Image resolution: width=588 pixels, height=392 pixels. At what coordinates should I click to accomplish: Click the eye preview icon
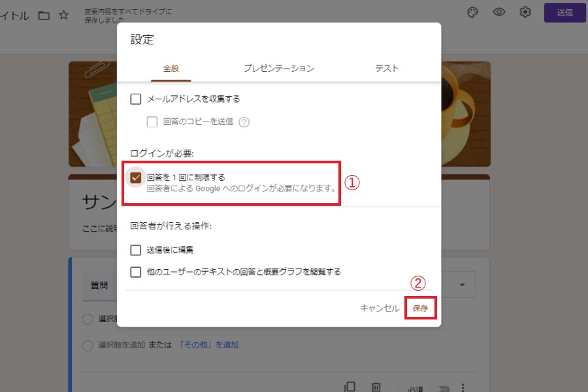point(499,12)
